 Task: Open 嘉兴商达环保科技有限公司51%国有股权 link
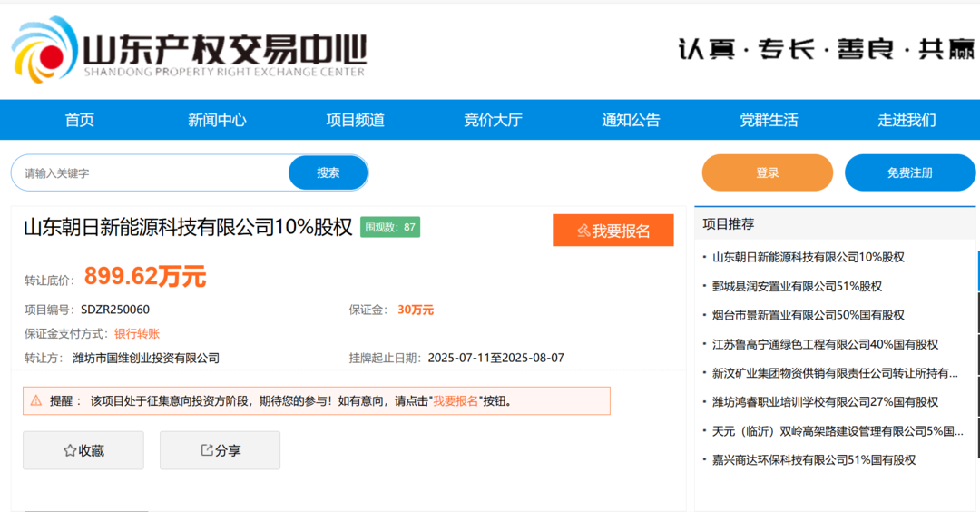coord(814,460)
